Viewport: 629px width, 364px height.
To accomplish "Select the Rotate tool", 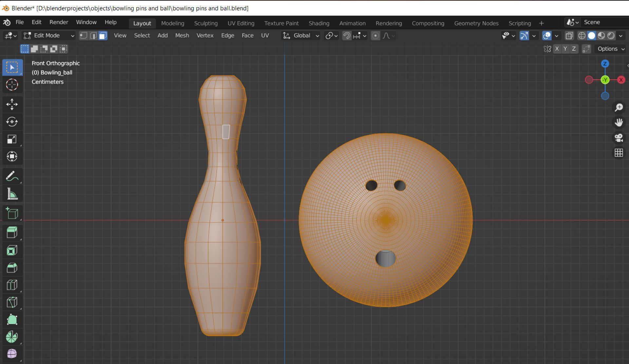I will pos(12,122).
